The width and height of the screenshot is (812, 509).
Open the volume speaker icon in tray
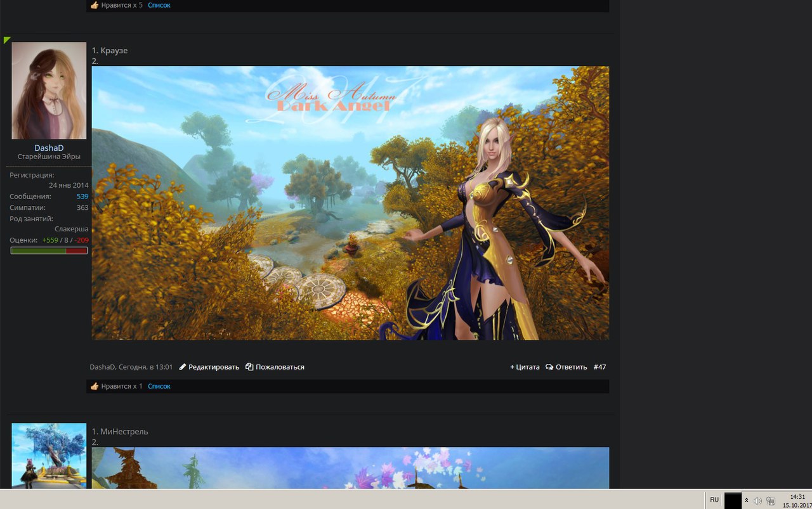point(757,501)
